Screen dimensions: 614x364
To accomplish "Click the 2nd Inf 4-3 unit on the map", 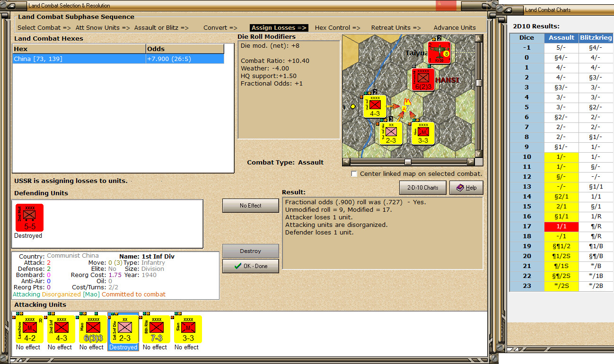I will tap(375, 106).
